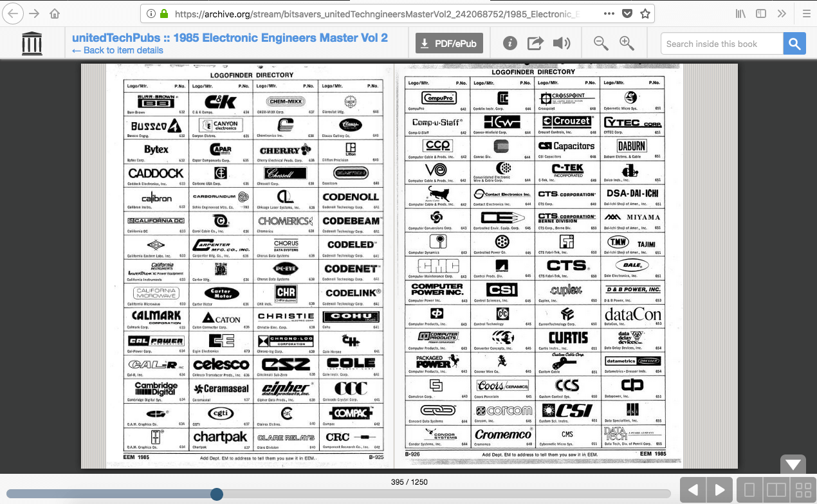Image resolution: width=817 pixels, height=504 pixels.
Task: Go back to the previous browser page
Action: [x=14, y=14]
